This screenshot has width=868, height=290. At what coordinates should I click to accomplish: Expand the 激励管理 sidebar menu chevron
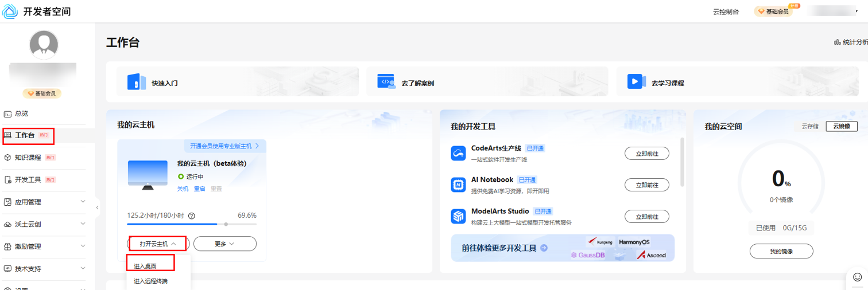83,246
